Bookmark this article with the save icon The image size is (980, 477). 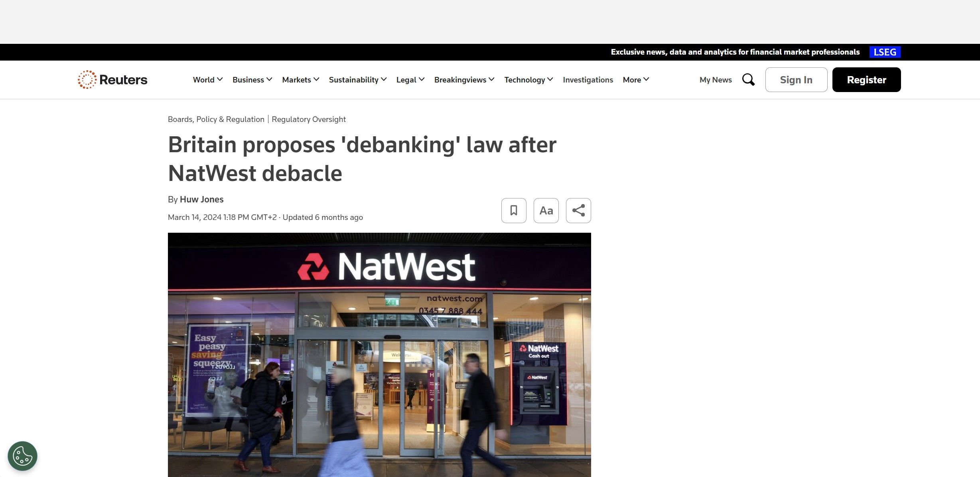[514, 210]
